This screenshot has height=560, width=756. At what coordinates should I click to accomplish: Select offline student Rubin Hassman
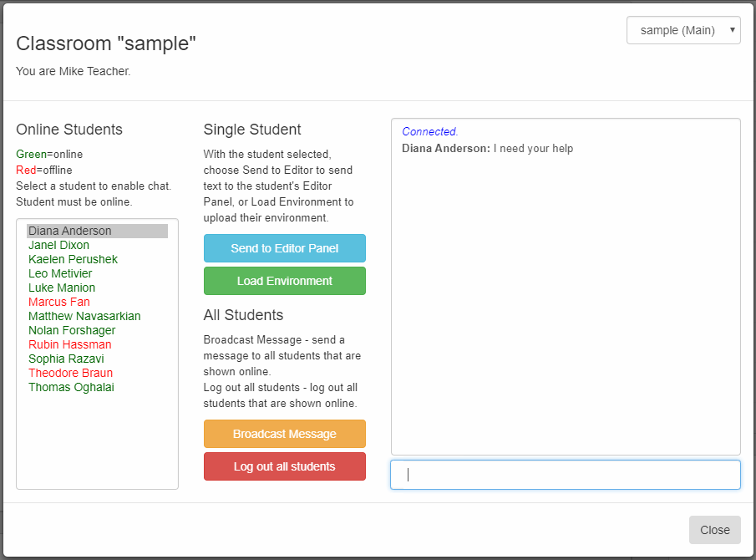click(69, 344)
